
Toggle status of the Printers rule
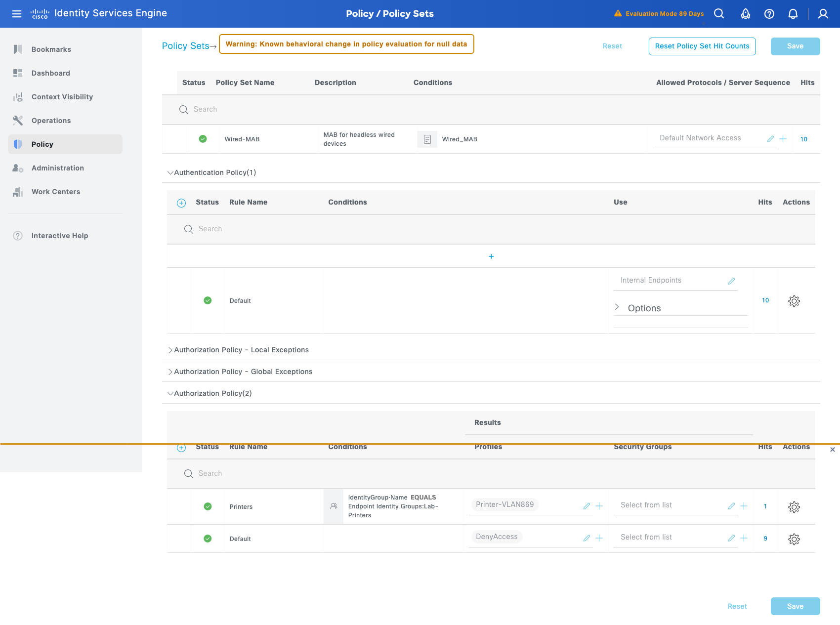click(x=208, y=506)
